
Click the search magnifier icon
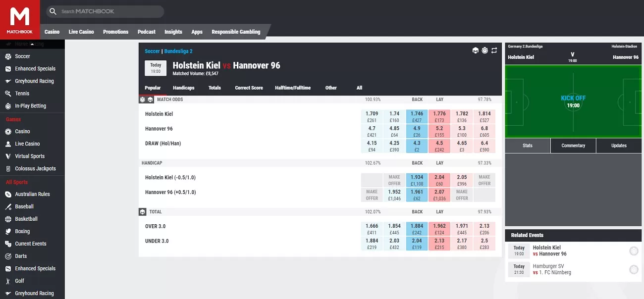pyautogui.click(x=54, y=11)
